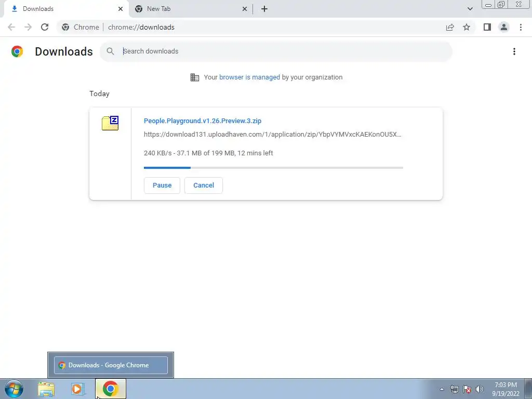Open the Downloads page more actions menu
532x399 pixels.
click(x=514, y=51)
